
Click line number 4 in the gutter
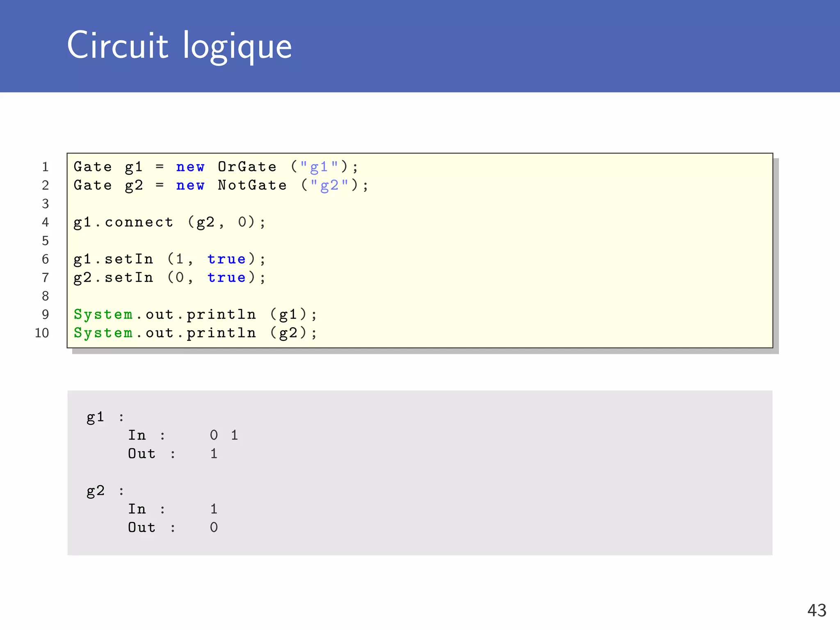pos(45,222)
